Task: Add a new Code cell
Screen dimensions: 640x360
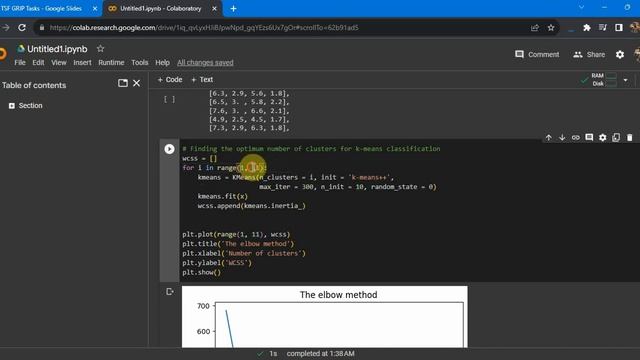Action: pos(170,80)
